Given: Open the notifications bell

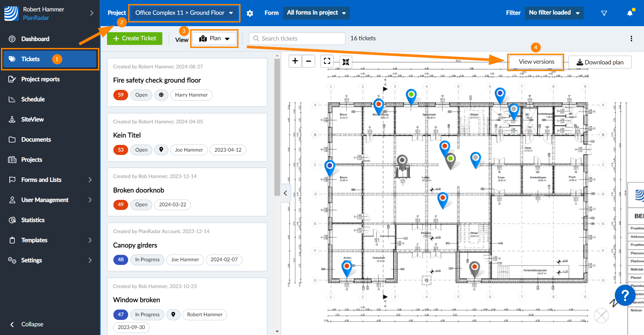Looking at the screenshot, I should (630, 13).
